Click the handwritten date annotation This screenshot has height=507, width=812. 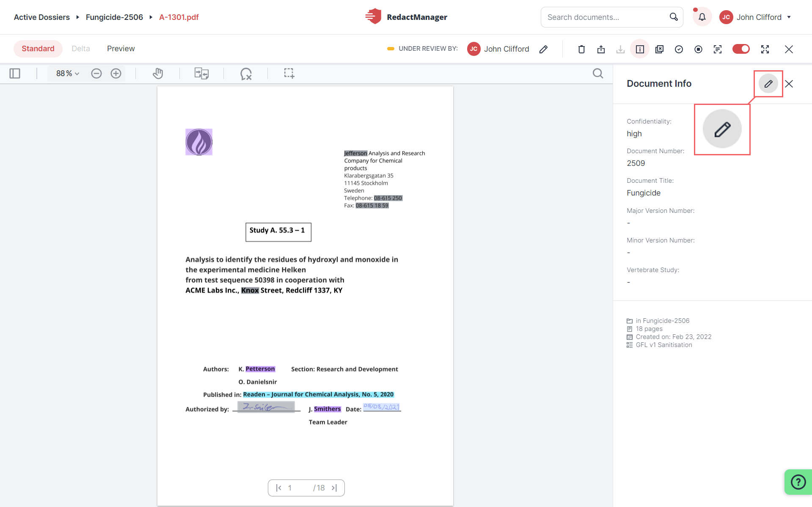(x=382, y=407)
